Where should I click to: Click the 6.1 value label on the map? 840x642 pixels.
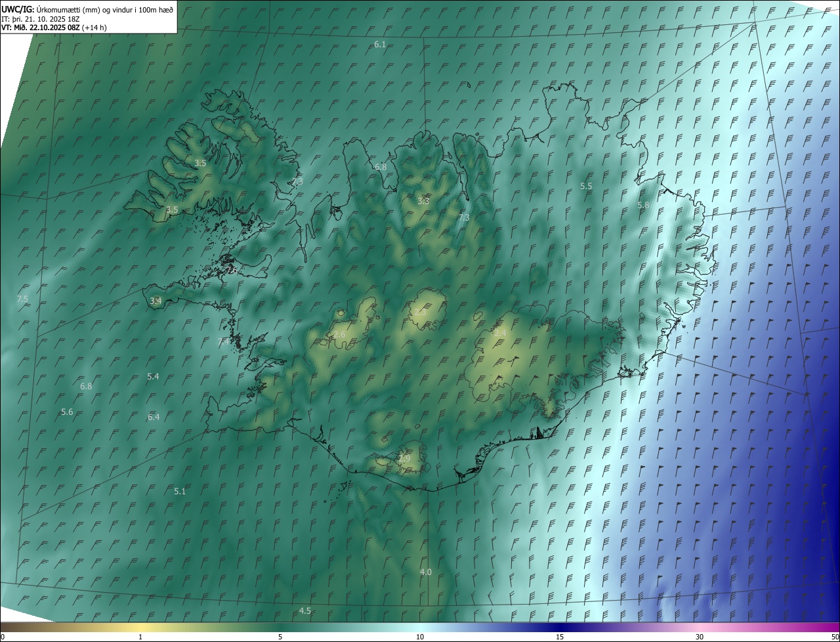pyautogui.click(x=380, y=44)
